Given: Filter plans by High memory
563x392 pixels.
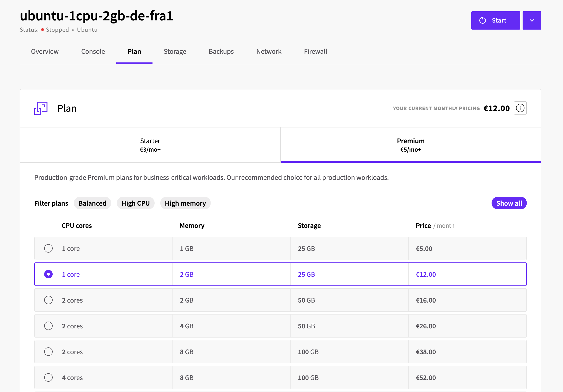Looking at the screenshot, I should (185, 203).
